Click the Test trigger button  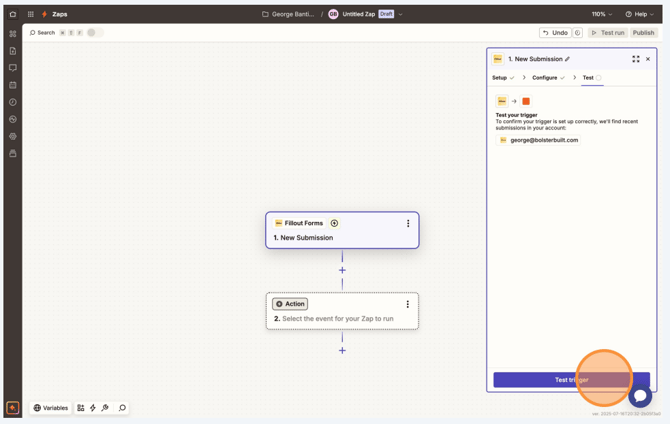point(571,380)
